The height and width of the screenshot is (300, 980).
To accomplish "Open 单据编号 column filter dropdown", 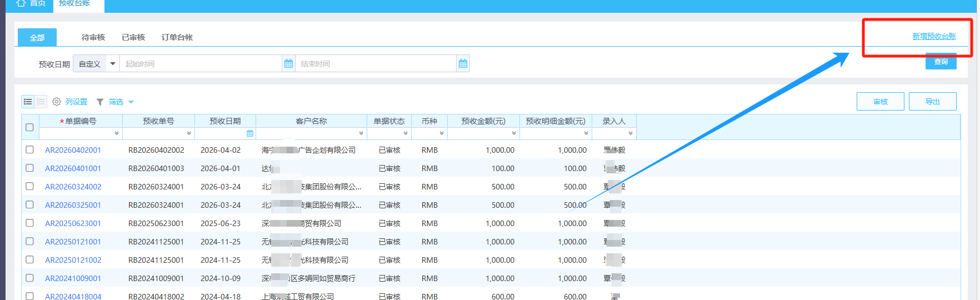I will 117,133.
